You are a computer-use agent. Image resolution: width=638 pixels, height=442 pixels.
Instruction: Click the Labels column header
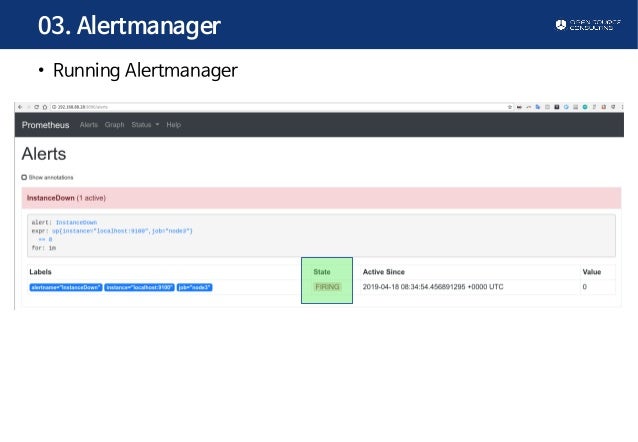40,272
